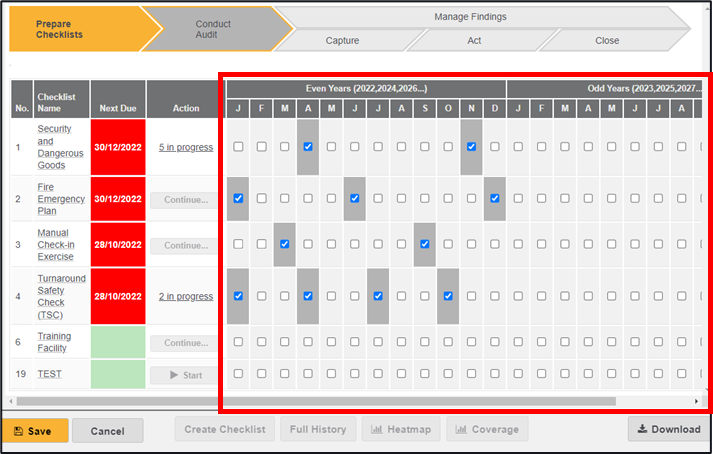The image size is (713, 454).
Task: Start the TEST checklist
Action: [x=185, y=375]
